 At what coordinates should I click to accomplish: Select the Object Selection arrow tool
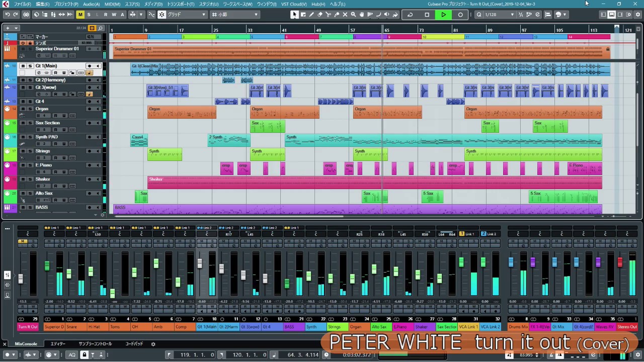(294, 15)
